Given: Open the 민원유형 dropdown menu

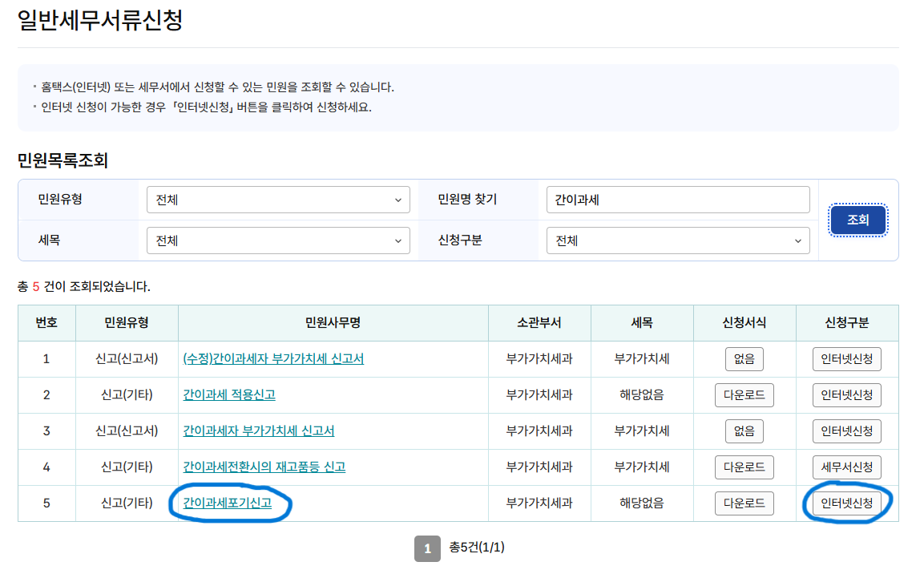Looking at the screenshot, I should pyautogui.click(x=277, y=200).
